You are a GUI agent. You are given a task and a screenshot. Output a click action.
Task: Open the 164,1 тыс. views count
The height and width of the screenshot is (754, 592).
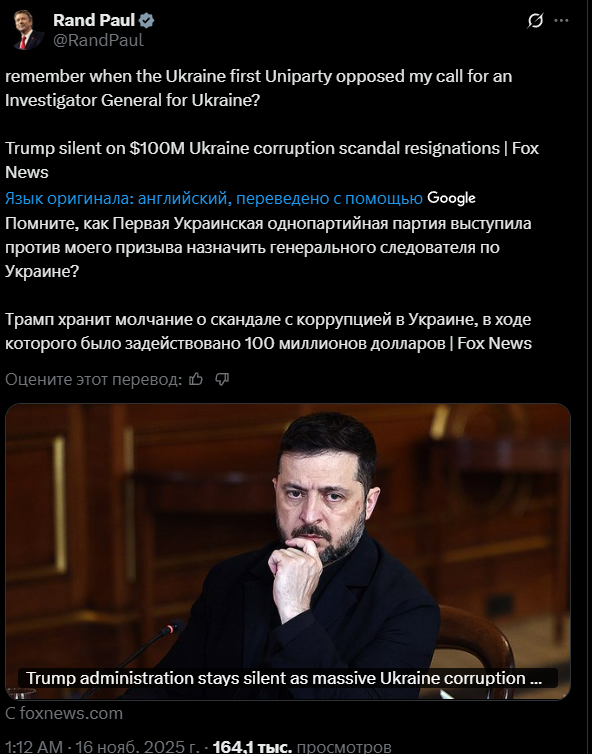click(x=252, y=747)
